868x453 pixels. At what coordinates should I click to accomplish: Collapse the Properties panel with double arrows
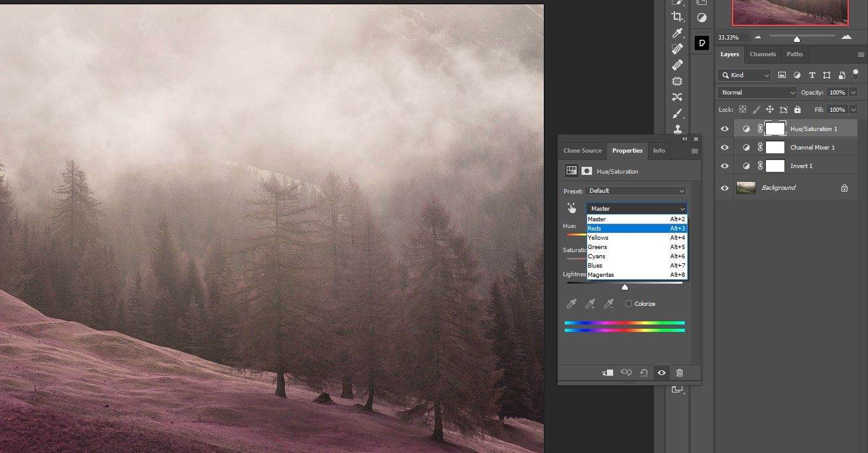tap(685, 139)
